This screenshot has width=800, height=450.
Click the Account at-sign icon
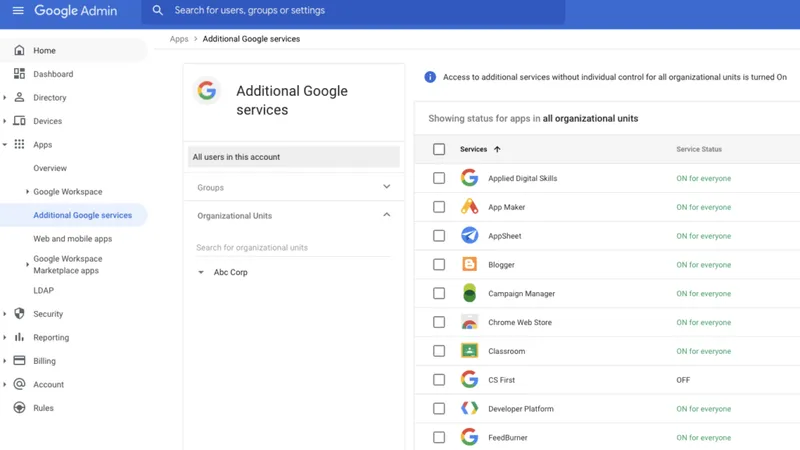tap(19, 384)
